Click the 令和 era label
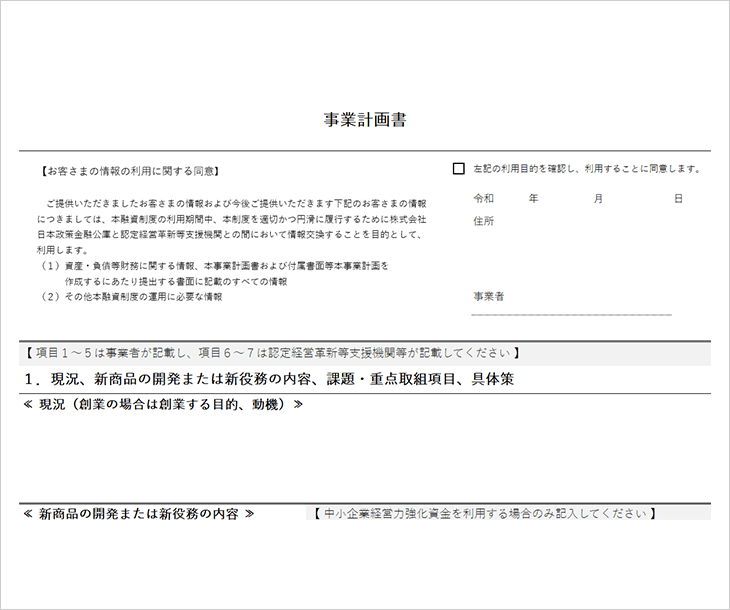 pyautogui.click(x=483, y=199)
